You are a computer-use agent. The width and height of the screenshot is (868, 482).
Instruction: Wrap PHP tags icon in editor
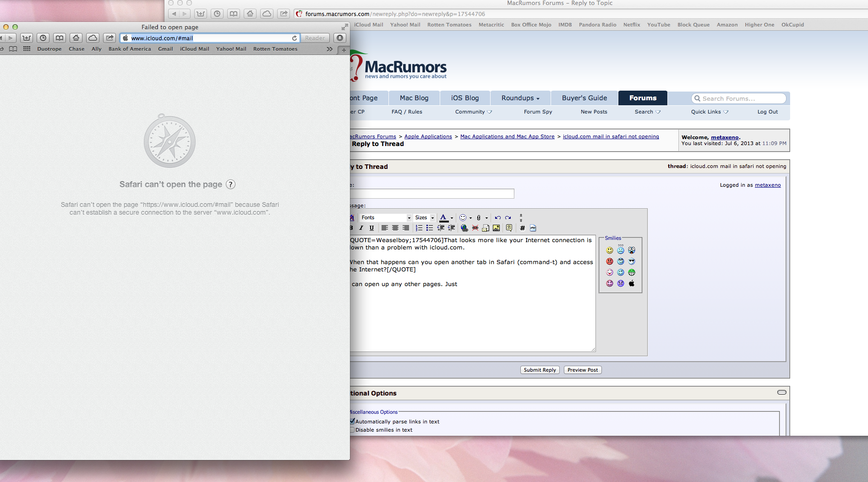533,228
